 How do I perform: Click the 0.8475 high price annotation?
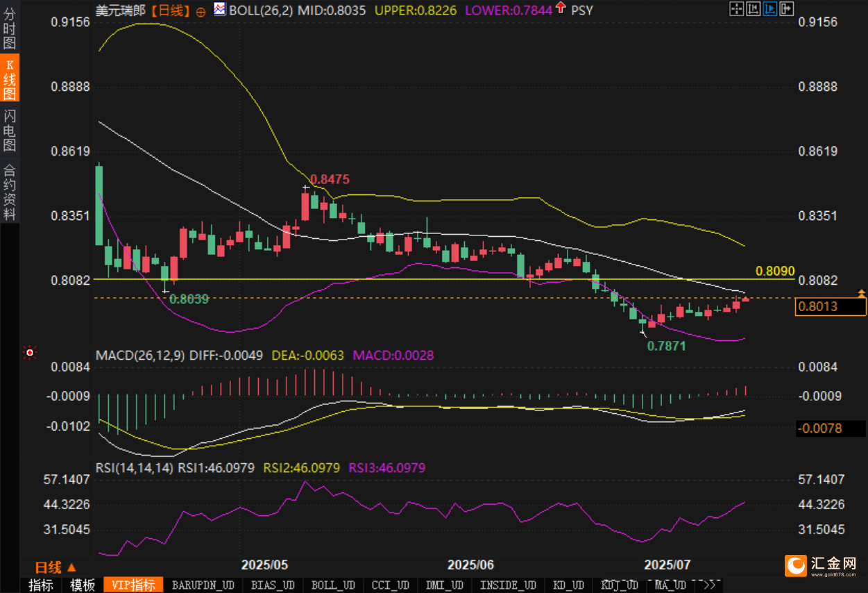(330, 179)
